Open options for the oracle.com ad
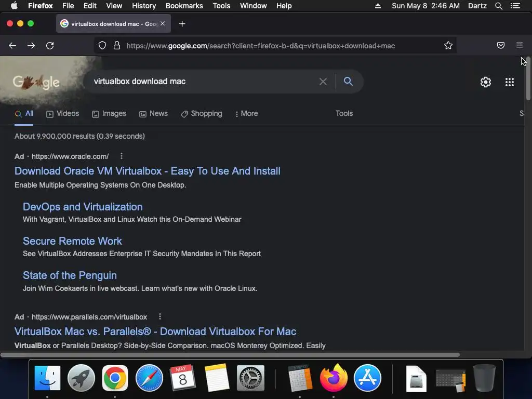Screen dimensions: 532x399 click(x=122, y=156)
